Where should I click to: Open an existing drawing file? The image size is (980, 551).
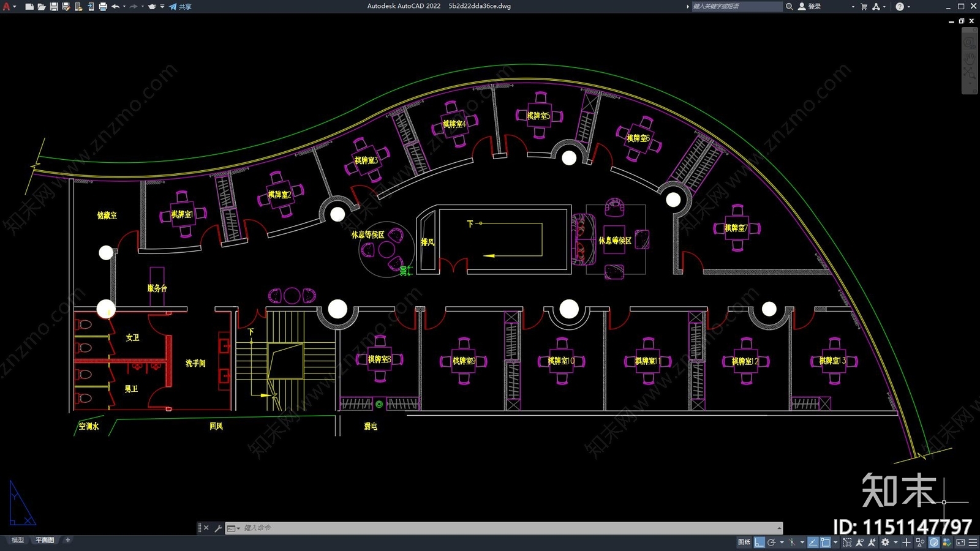42,6
